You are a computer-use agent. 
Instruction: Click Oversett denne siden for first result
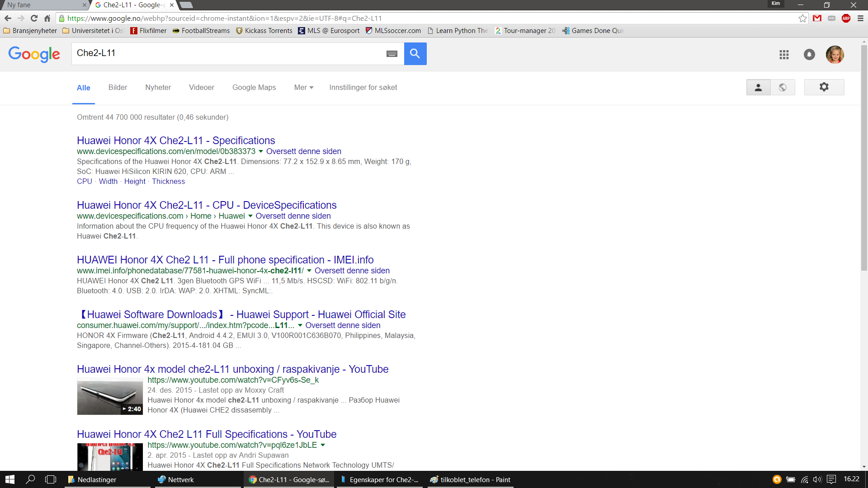click(x=303, y=152)
